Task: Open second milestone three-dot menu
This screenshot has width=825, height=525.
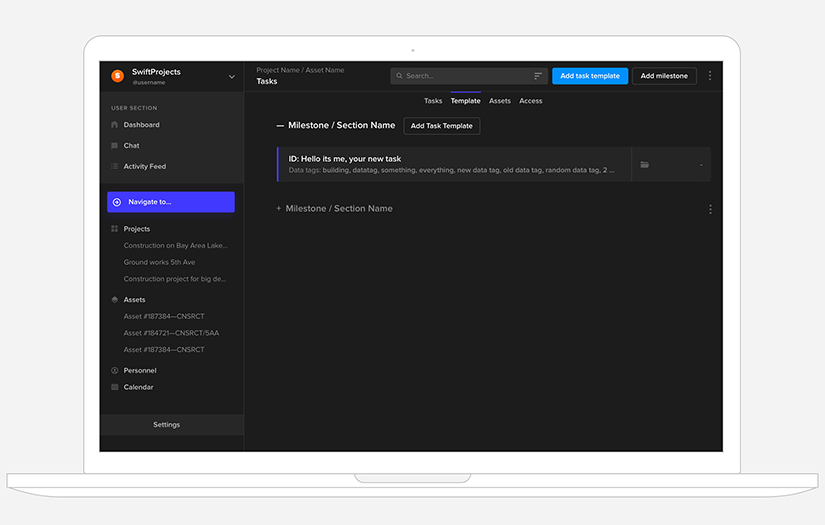Action: tap(710, 209)
